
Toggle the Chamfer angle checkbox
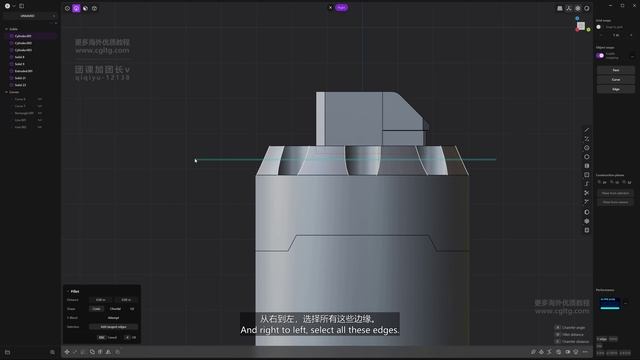click(558, 327)
